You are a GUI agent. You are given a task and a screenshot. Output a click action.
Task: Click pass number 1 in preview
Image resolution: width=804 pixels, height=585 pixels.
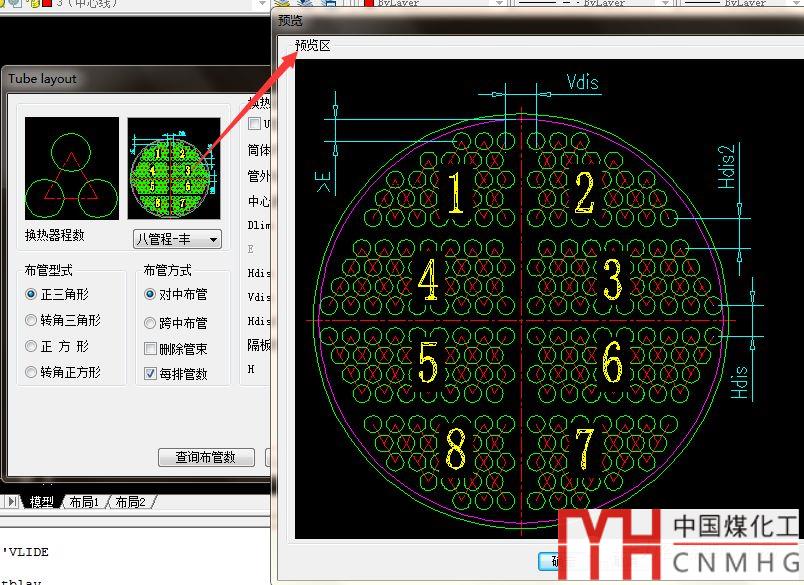[x=455, y=193]
